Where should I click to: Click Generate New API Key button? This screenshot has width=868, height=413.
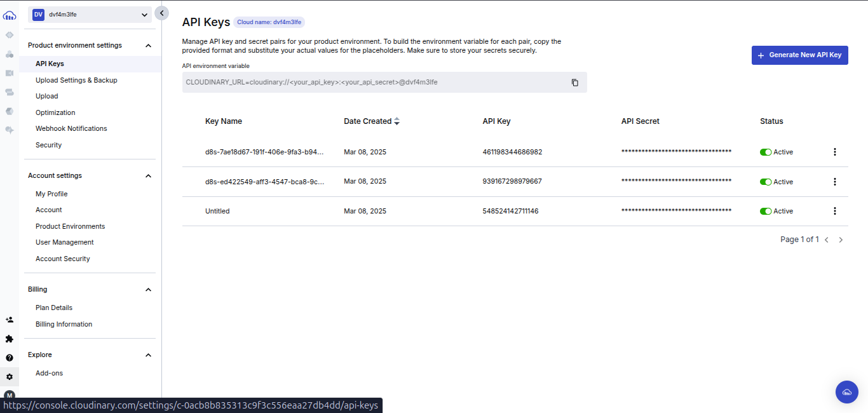[799, 55]
